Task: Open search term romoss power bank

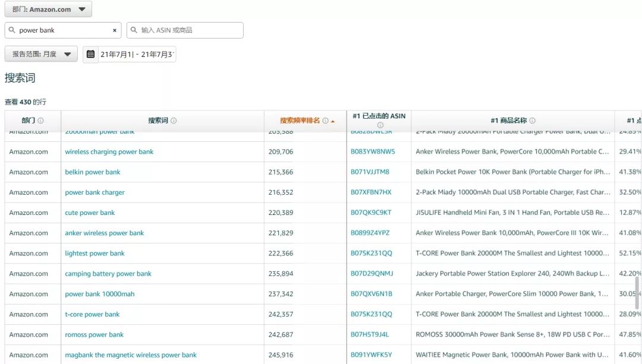Action: pyautogui.click(x=94, y=334)
